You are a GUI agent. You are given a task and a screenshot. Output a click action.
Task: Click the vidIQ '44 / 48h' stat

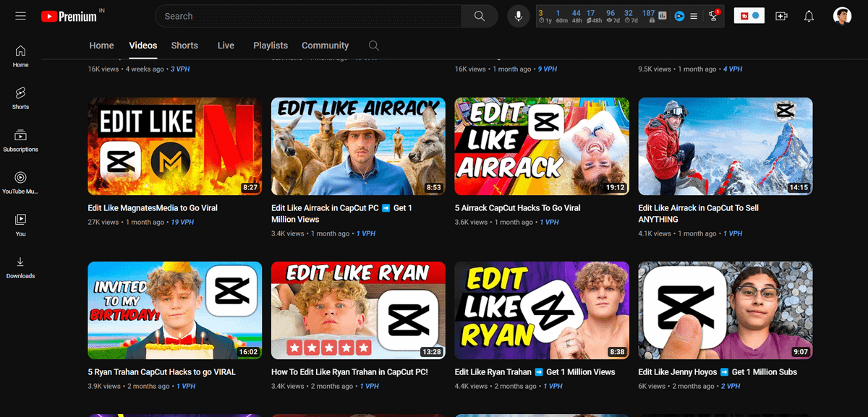(x=576, y=16)
